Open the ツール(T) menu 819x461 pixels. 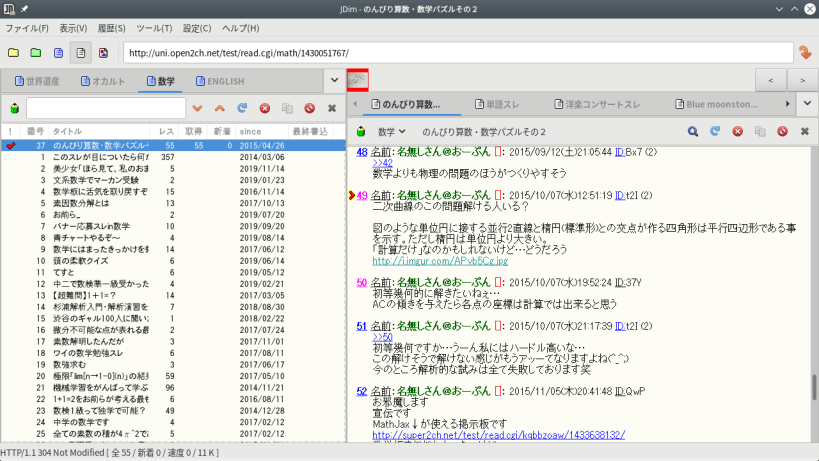coord(155,28)
